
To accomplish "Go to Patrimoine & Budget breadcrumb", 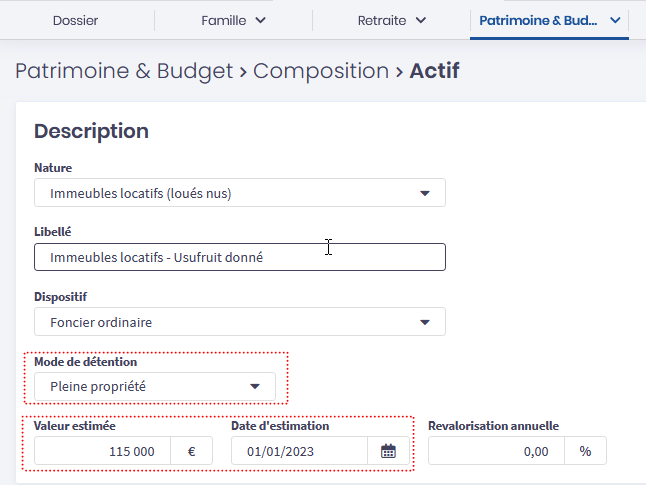I will 121,71.
